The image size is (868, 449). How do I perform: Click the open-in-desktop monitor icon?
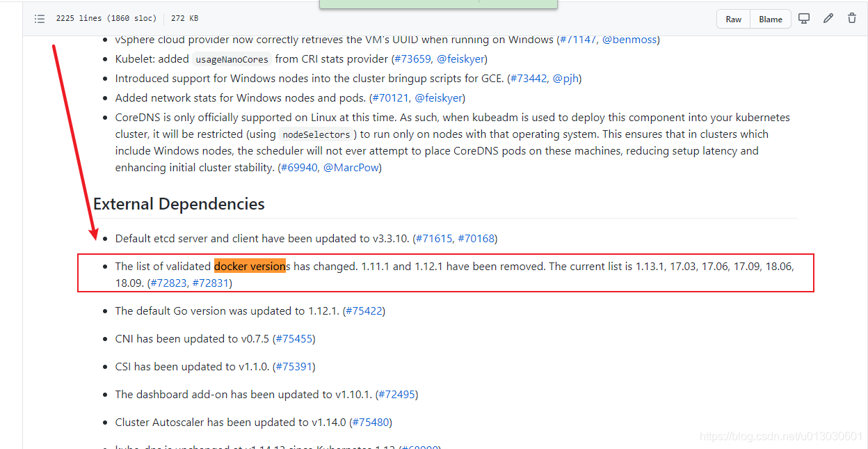pos(804,19)
